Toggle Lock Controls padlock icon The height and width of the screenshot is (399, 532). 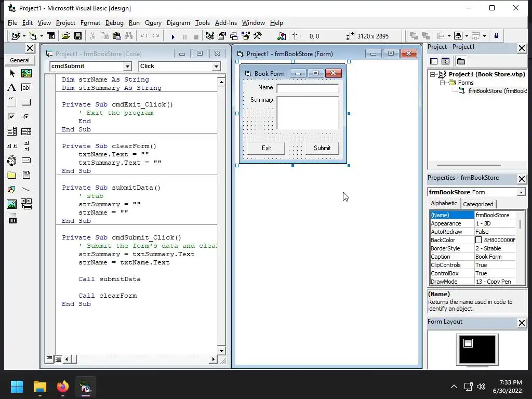496,36
